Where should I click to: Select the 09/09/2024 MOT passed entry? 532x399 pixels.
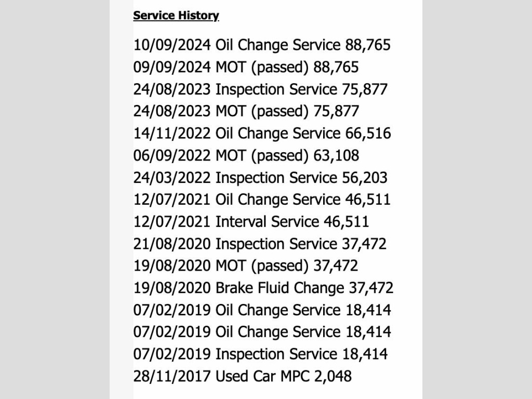(x=246, y=67)
